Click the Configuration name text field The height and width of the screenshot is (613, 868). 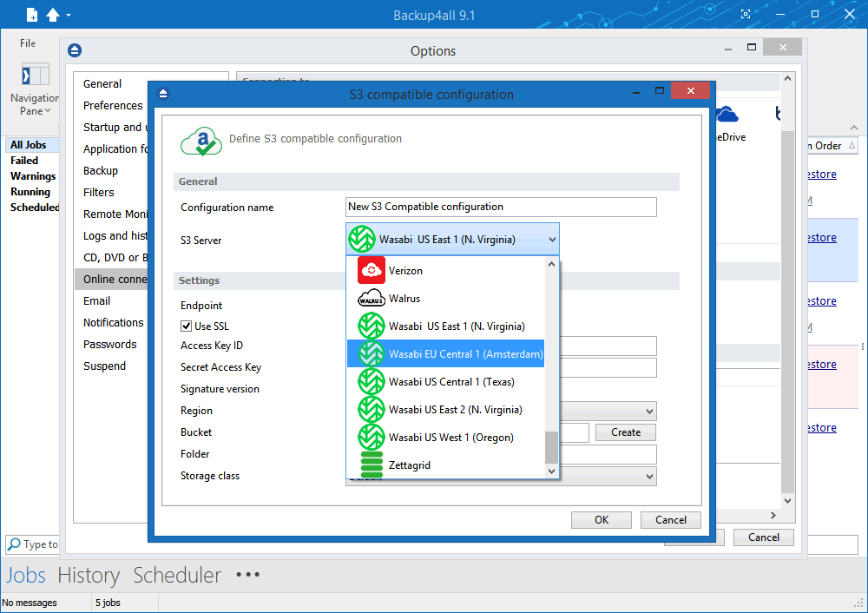(x=501, y=208)
